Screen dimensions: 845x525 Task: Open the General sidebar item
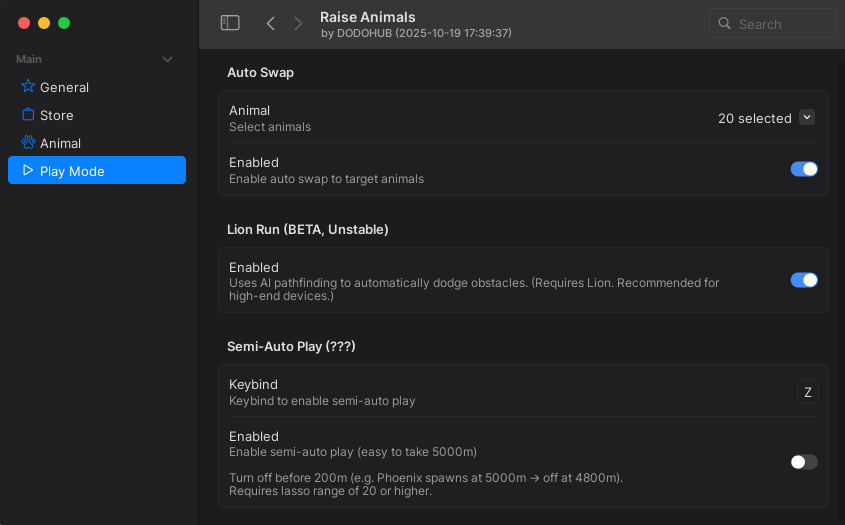(x=97, y=87)
